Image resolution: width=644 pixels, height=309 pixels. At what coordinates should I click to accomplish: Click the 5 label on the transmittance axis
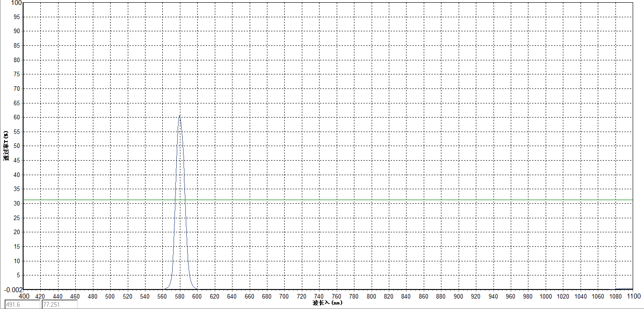(19, 275)
